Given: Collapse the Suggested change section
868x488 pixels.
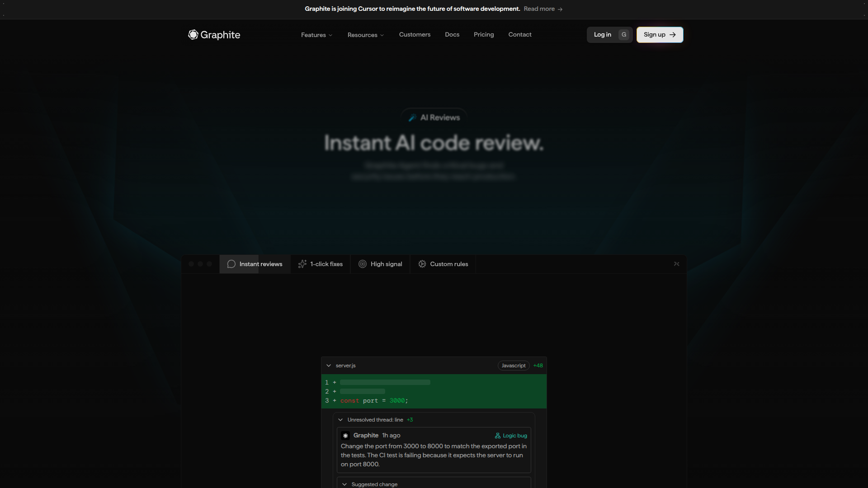Looking at the screenshot, I should pos(345,484).
